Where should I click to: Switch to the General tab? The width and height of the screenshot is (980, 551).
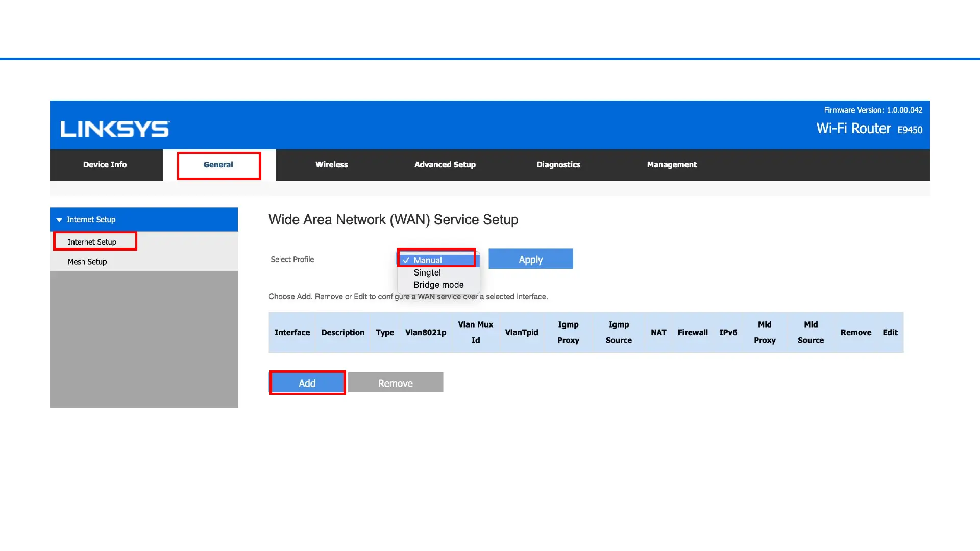pos(218,165)
